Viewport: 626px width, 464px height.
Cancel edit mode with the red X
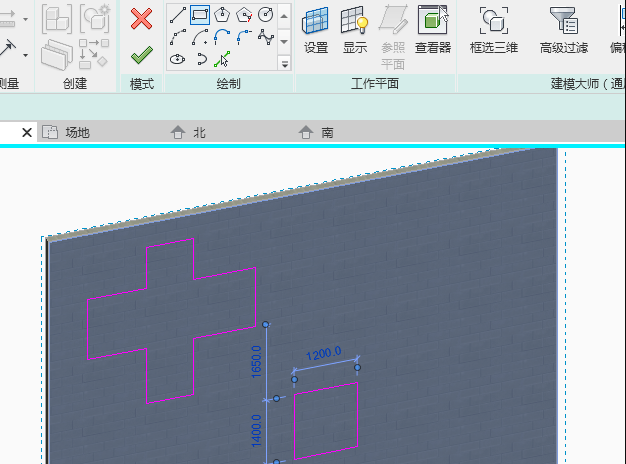coord(141,19)
